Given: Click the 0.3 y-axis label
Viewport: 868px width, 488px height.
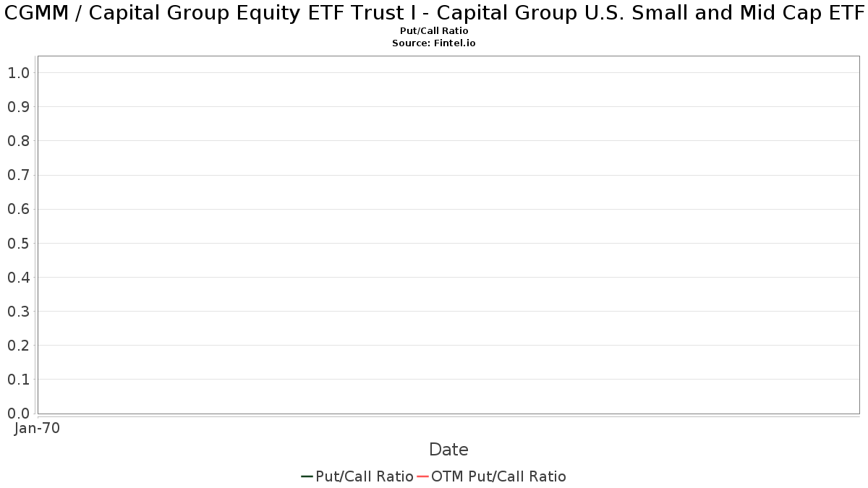Looking at the screenshot, I should (18, 311).
